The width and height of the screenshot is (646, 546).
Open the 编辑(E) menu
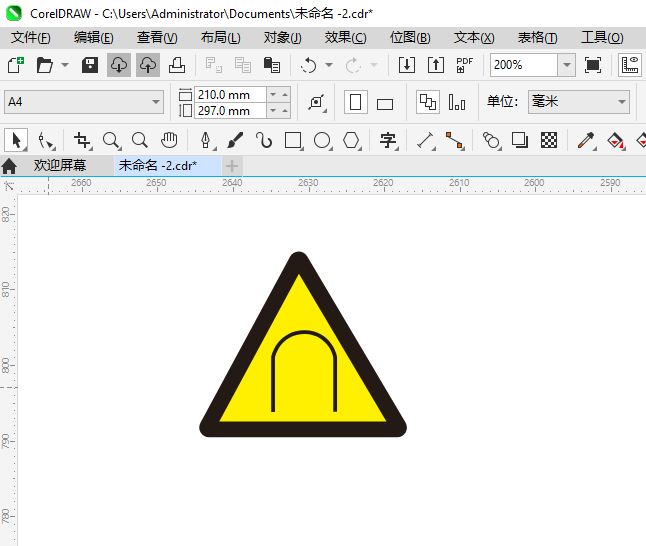[x=94, y=37]
